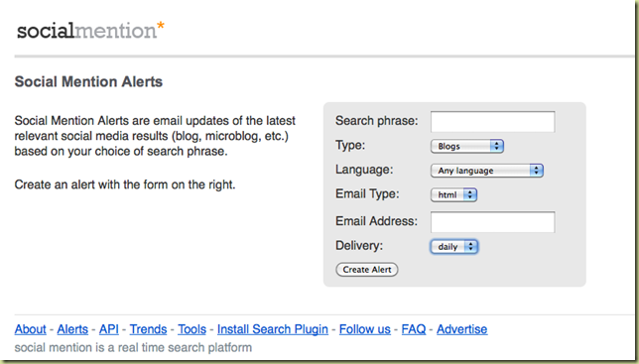Open the Email Type html dropdown
The image size is (639, 364).
pyautogui.click(x=453, y=195)
